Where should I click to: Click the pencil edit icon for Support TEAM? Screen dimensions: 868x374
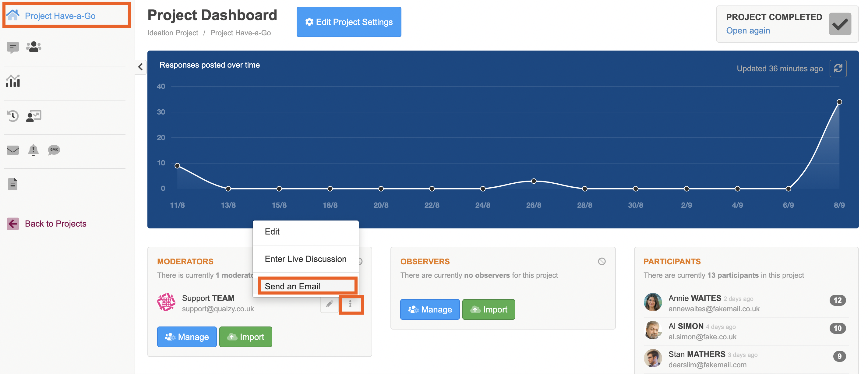(329, 304)
